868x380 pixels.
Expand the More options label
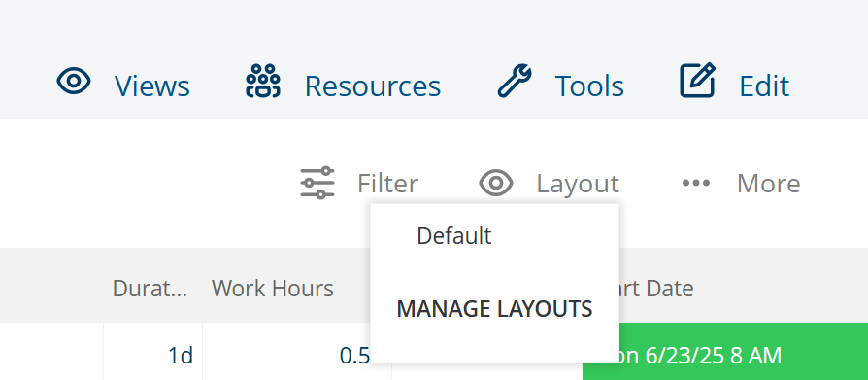pyautogui.click(x=768, y=184)
